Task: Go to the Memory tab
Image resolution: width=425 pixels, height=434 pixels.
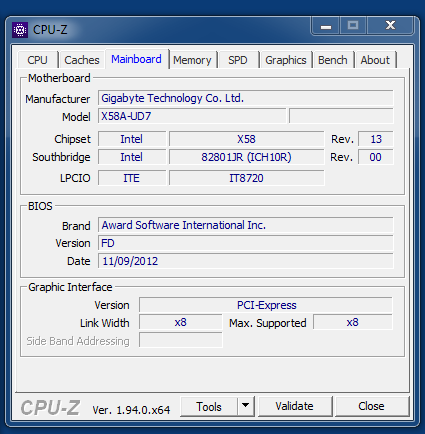Action: coord(192,60)
